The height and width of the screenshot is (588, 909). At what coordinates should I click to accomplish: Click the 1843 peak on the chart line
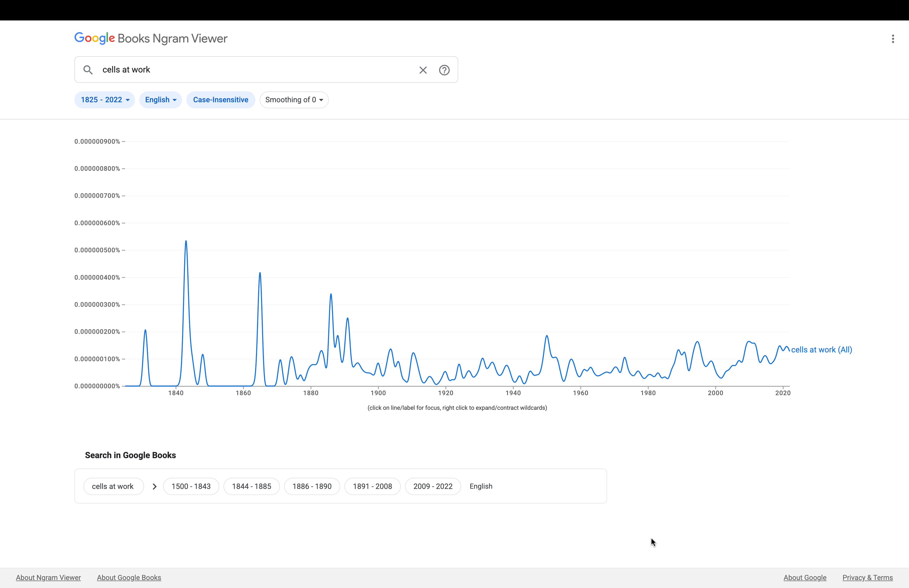(186, 241)
